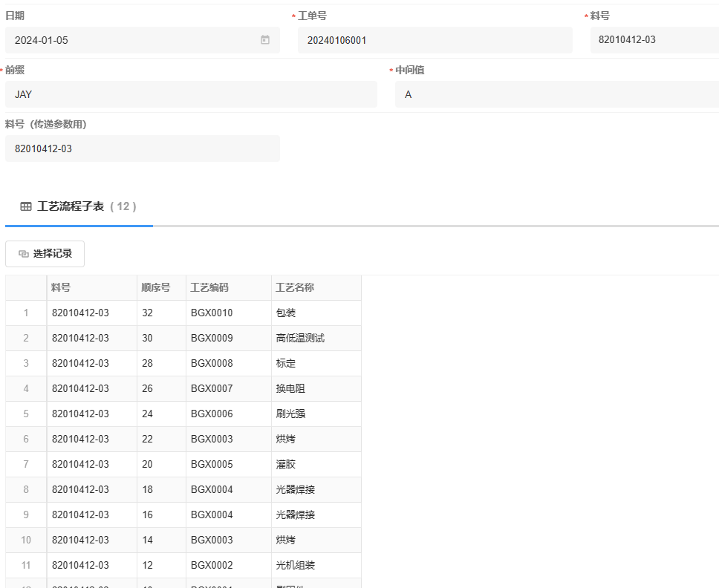Select the 高低温测试 process name cell
Image resolution: width=719 pixels, height=588 pixels.
(x=316, y=339)
